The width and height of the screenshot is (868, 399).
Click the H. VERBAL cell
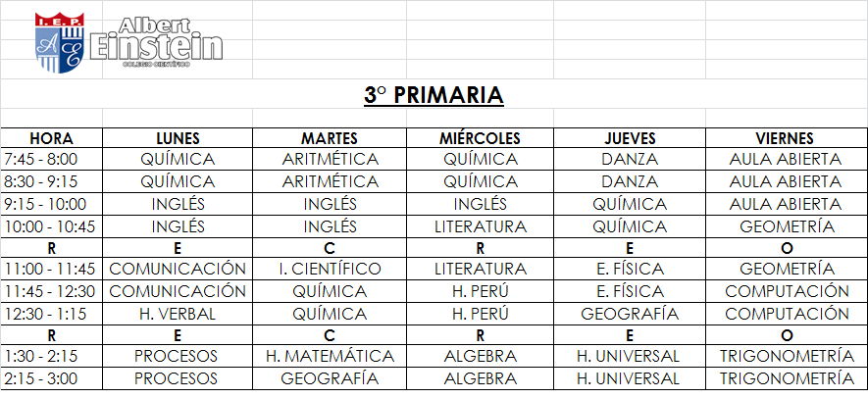[x=178, y=314]
